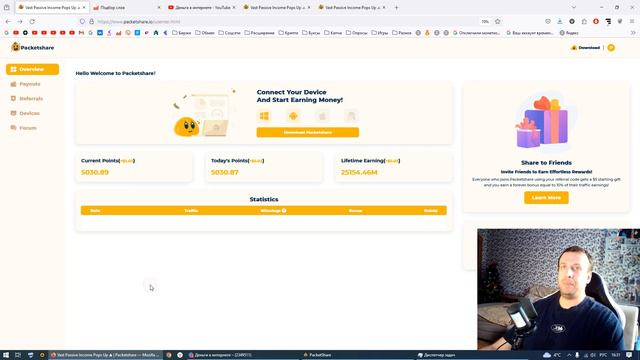
Task: Reload the page with refresh icon
Action: 32,22
